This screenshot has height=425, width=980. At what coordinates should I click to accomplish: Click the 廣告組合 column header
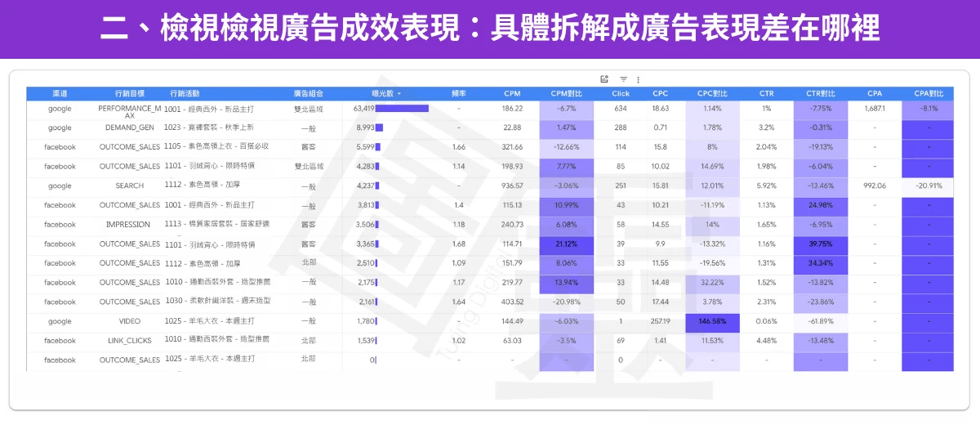click(308, 93)
